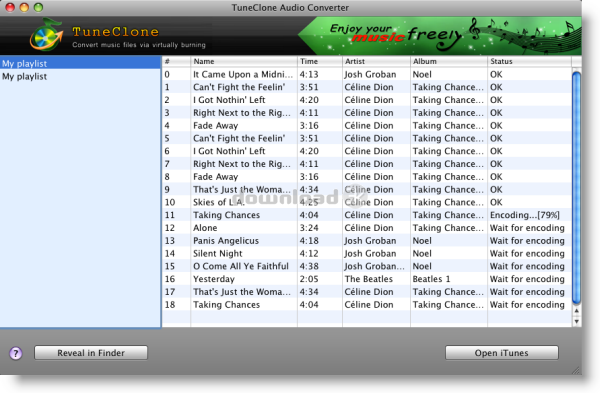Select the Yesterday track by The Beatles
The image size is (600, 393).
[366, 279]
